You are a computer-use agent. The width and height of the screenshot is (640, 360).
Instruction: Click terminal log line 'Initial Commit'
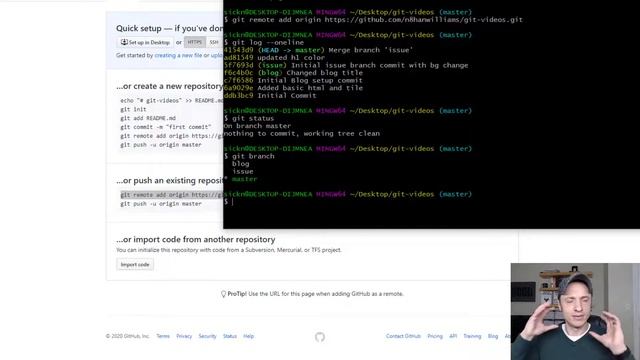point(270,96)
